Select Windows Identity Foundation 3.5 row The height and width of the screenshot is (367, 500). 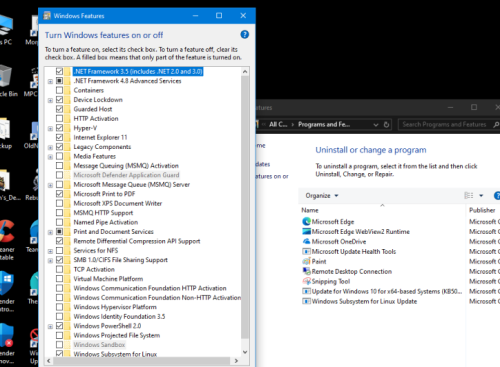click(x=119, y=316)
